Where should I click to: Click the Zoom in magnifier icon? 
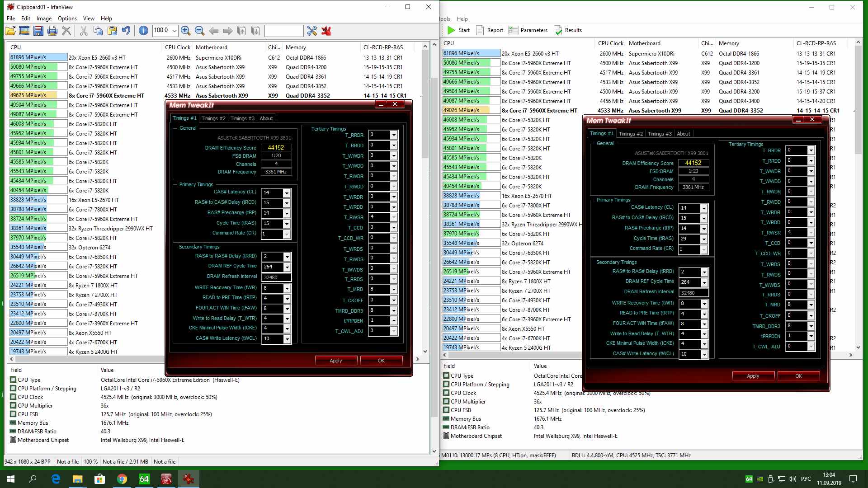(x=185, y=31)
